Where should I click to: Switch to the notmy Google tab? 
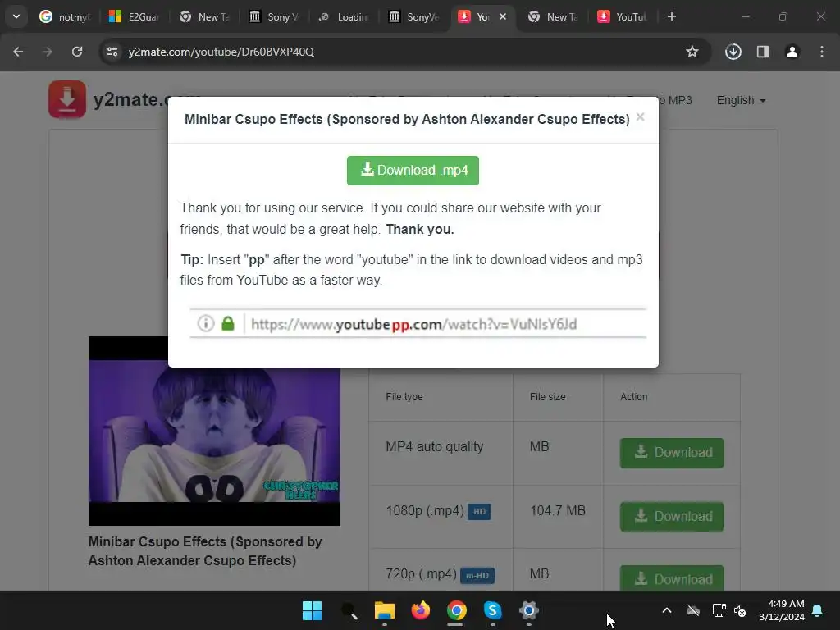[x=64, y=17]
